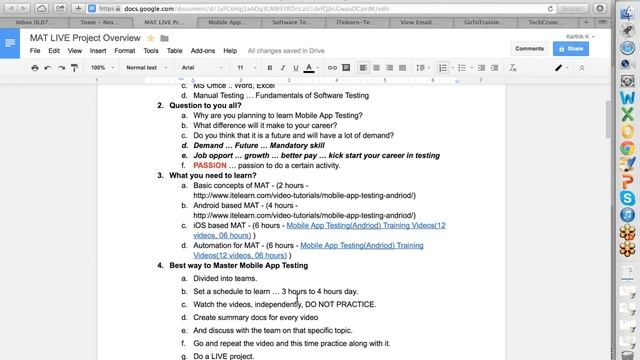
Task: Switch to the Software Te... browser tab
Action: 293,22
